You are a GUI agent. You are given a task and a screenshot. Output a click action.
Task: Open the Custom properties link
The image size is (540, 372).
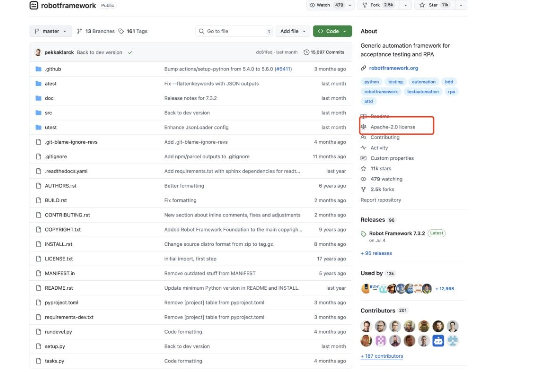(x=392, y=158)
